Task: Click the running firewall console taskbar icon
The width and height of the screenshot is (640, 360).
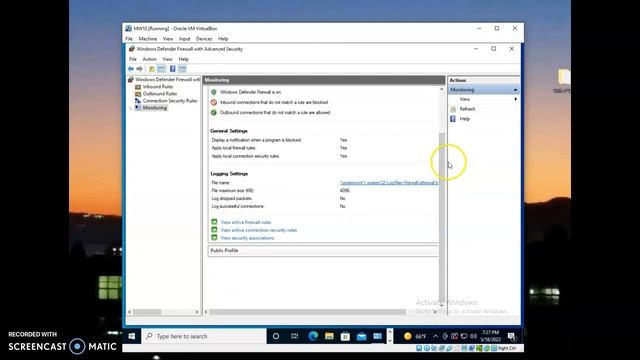Action: [x=378, y=336]
